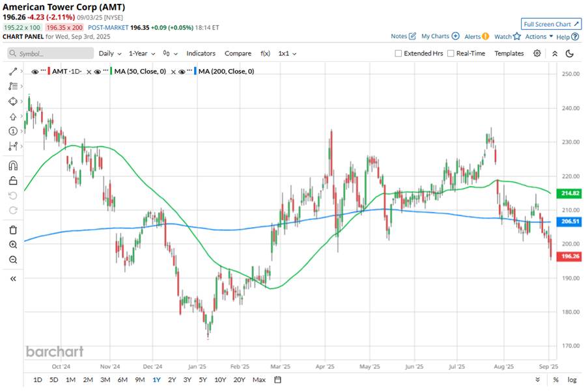Open the Compare symbols menu

(238, 53)
